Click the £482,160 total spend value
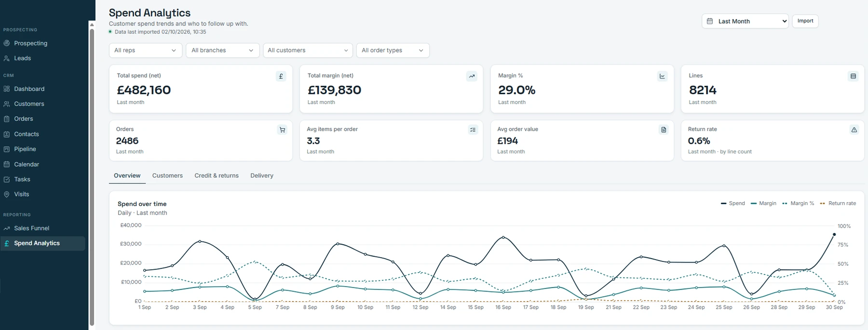This screenshot has height=330, width=868. [144, 90]
